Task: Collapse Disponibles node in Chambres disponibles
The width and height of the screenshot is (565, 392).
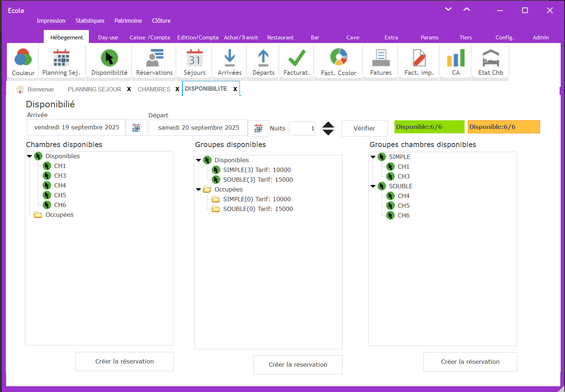Action: (x=30, y=156)
